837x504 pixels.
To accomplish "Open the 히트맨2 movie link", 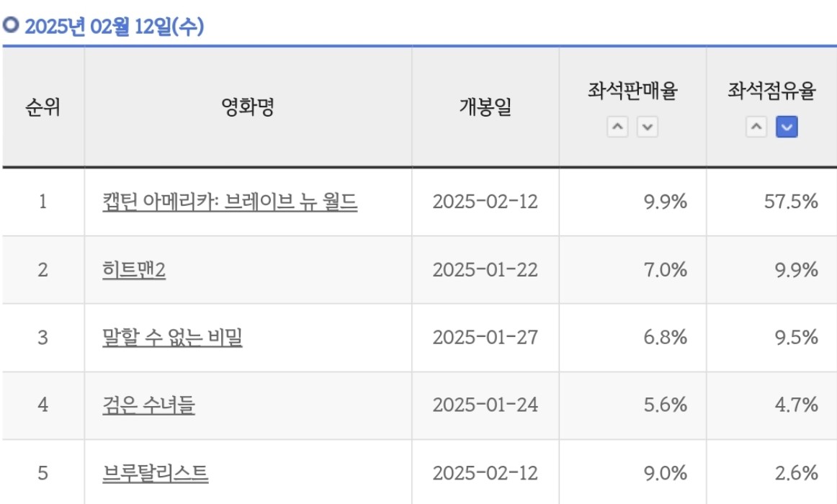I will (x=134, y=270).
